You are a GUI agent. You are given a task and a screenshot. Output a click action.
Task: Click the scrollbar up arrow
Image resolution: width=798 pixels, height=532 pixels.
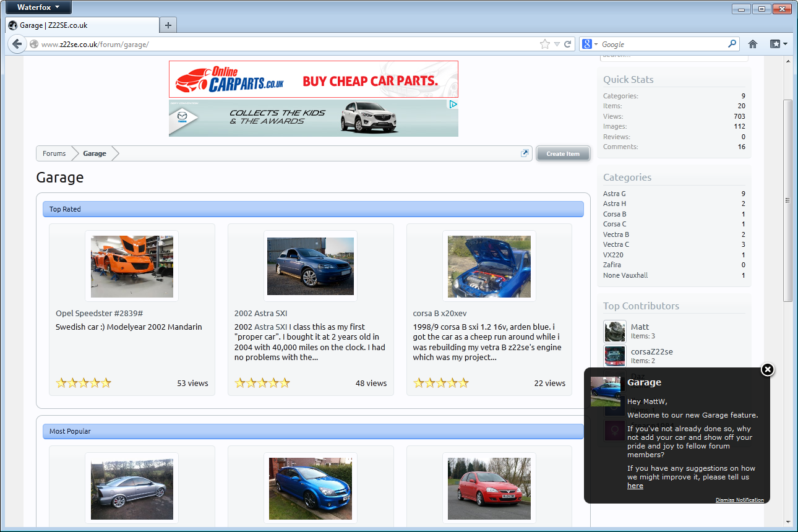coord(787,61)
